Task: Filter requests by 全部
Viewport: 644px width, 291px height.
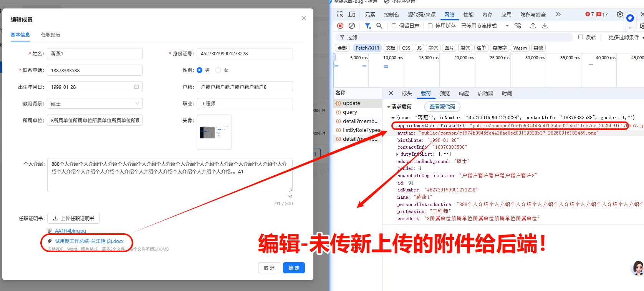Action: click(342, 48)
